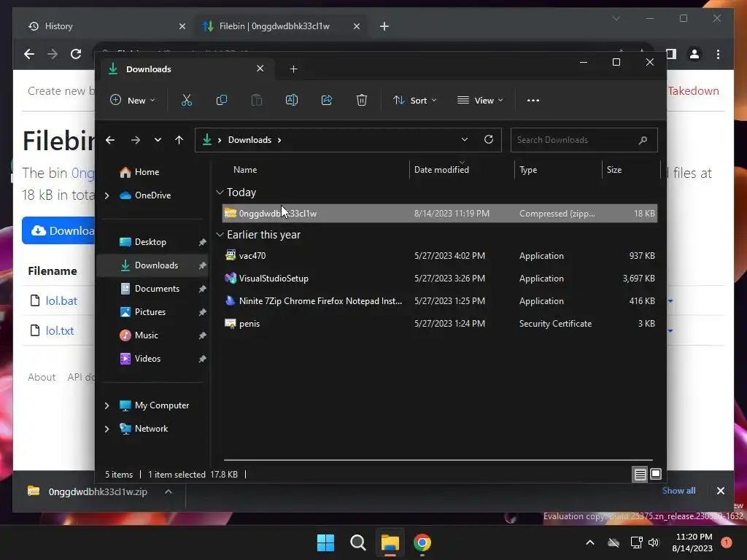Screen dimensions: 747x560
Task: Open the View dropdown menu
Action: coord(480,101)
